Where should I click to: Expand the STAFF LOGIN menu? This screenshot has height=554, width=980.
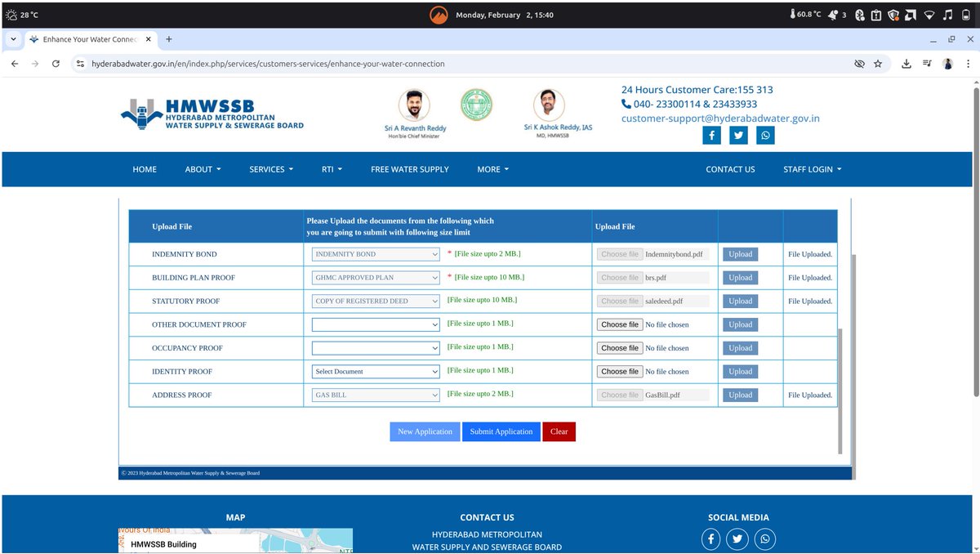[x=812, y=169]
